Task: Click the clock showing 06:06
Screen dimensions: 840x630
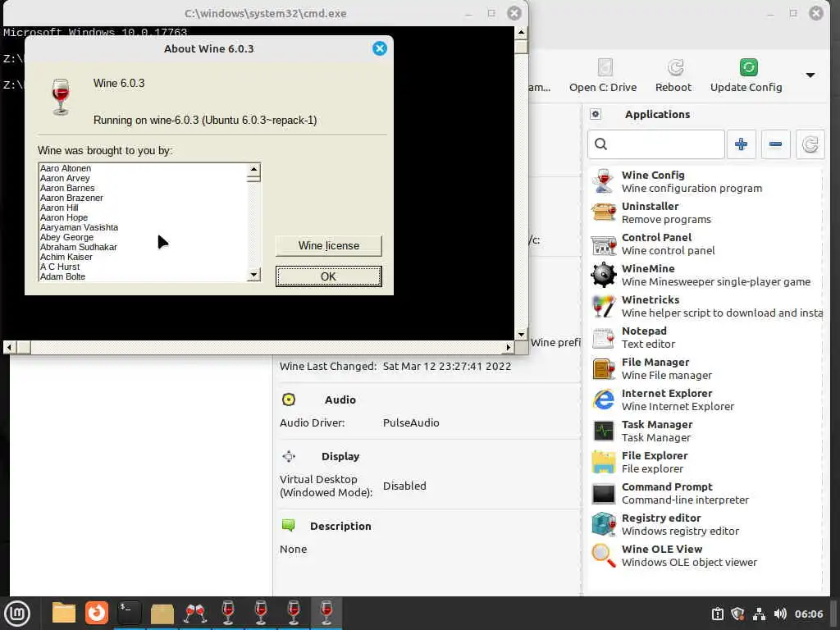Action: pos(808,614)
